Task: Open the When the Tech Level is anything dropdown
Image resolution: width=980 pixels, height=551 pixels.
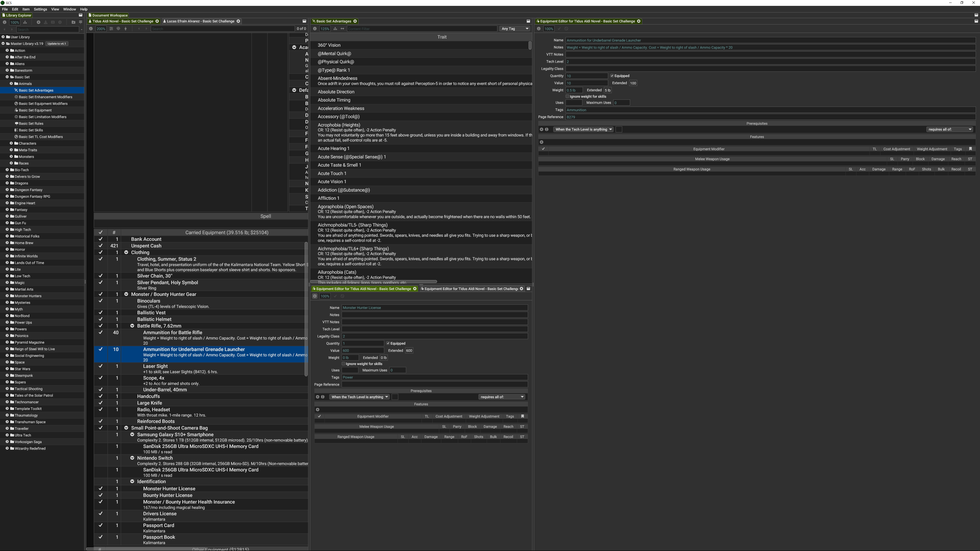Action: tap(583, 129)
